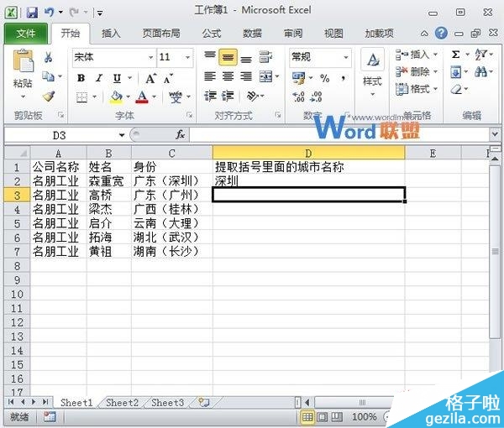The height and width of the screenshot is (428, 504).
Task: Open the Name Box dropdown arrow
Action: [x=122, y=135]
